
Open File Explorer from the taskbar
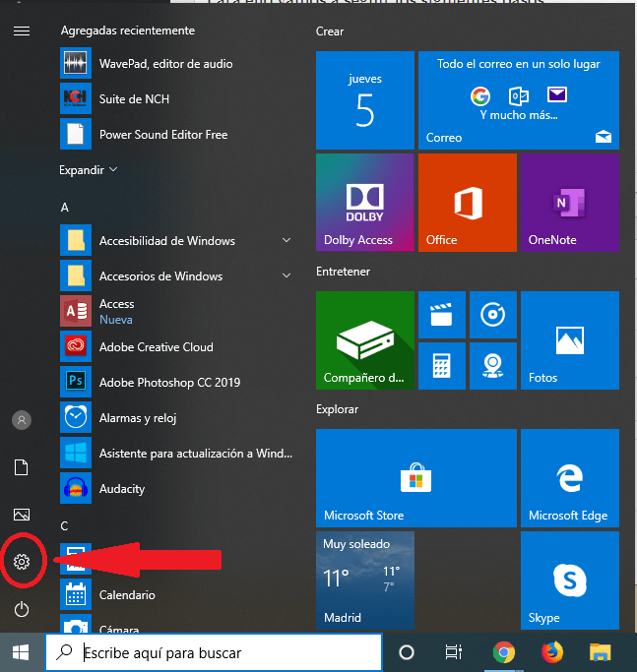coord(600,652)
